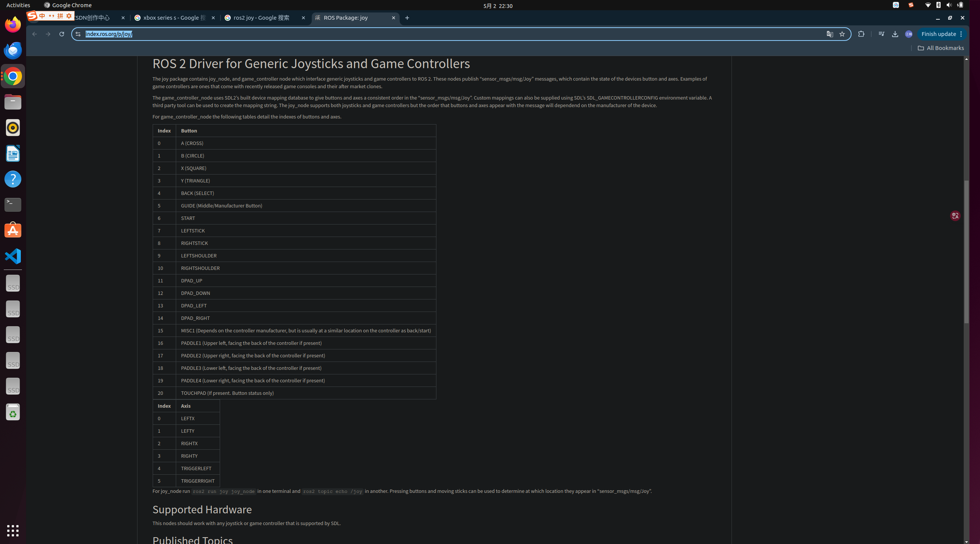
Task: Bookmark this page with the star icon
Action: pyautogui.click(x=842, y=34)
